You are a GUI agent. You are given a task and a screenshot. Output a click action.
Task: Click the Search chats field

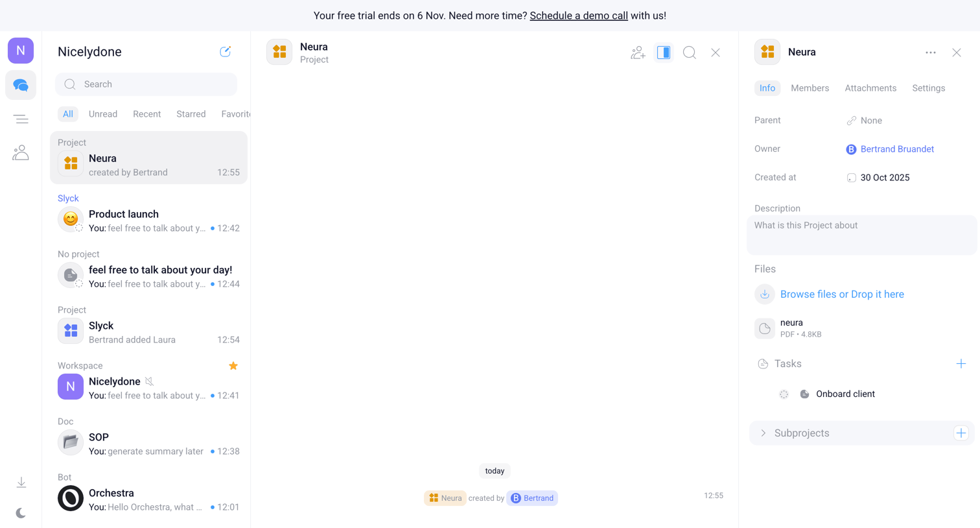[146, 84]
